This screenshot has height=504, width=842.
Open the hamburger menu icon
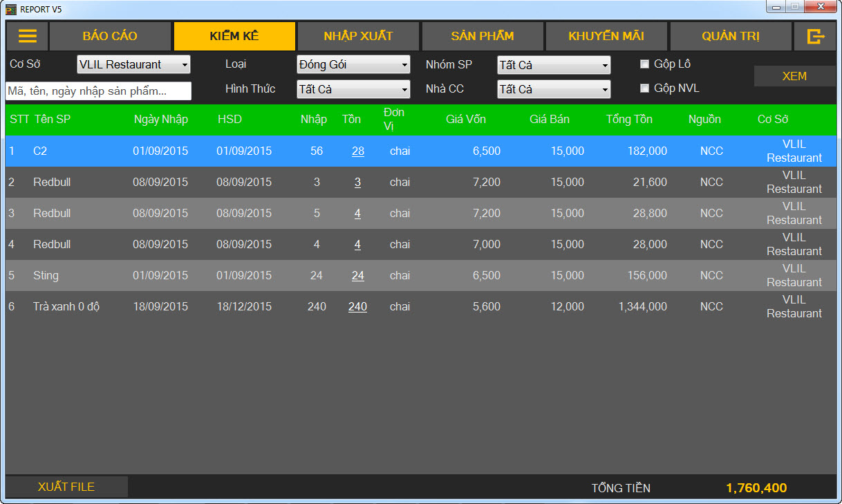click(x=28, y=37)
